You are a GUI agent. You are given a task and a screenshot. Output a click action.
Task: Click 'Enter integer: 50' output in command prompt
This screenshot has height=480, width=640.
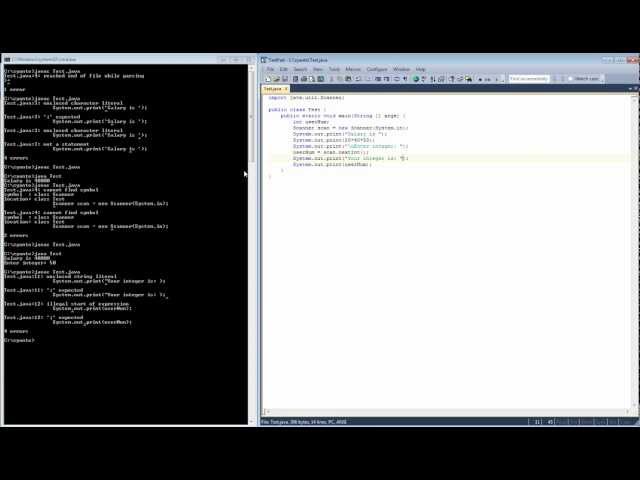coord(30,263)
